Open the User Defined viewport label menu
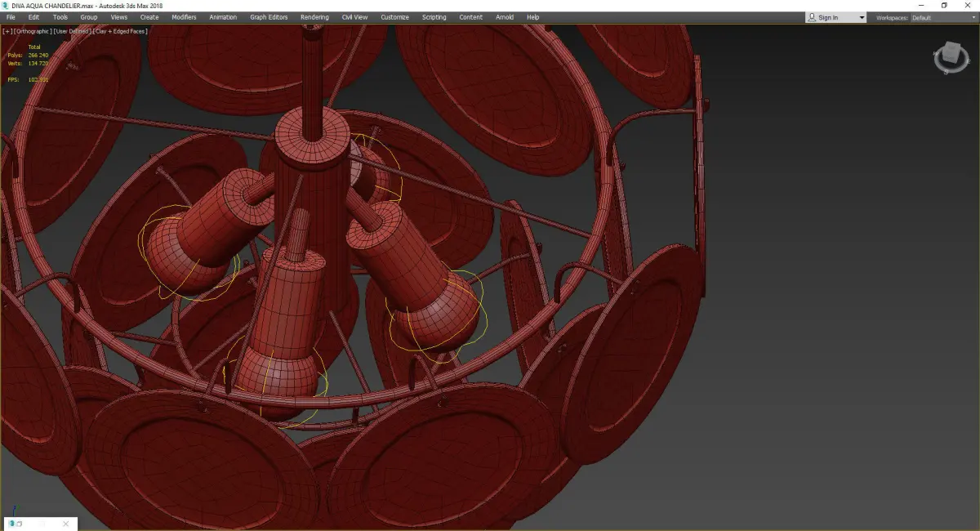This screenshot has height=531, width=980. pyautogui.click(x=72, y=31)
